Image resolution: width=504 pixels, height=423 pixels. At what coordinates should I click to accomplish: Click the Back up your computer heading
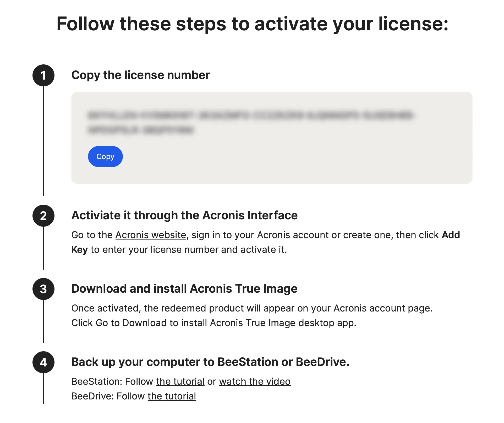(x=210, y=362)
